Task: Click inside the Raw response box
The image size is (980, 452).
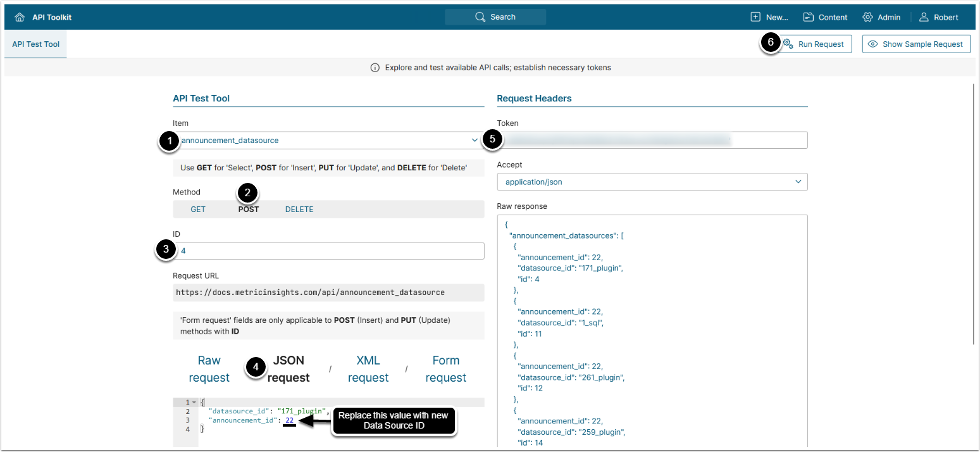Action: pos(652,332)
